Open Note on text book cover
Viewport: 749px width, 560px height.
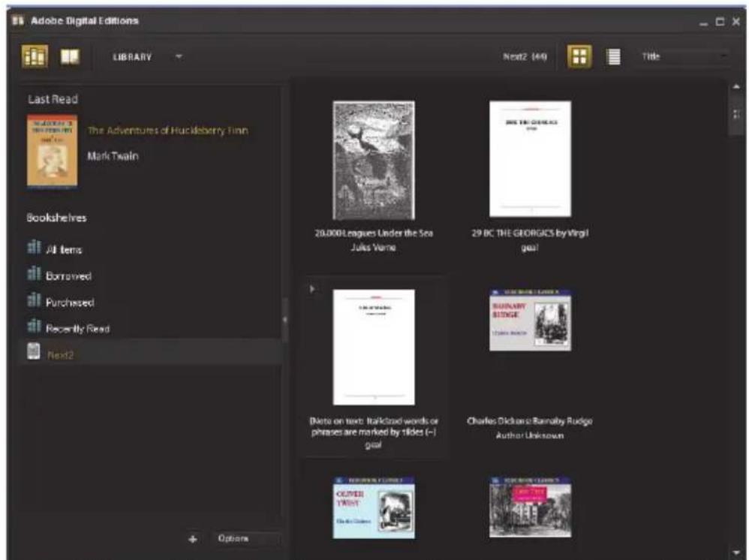(x=374, y=347)
